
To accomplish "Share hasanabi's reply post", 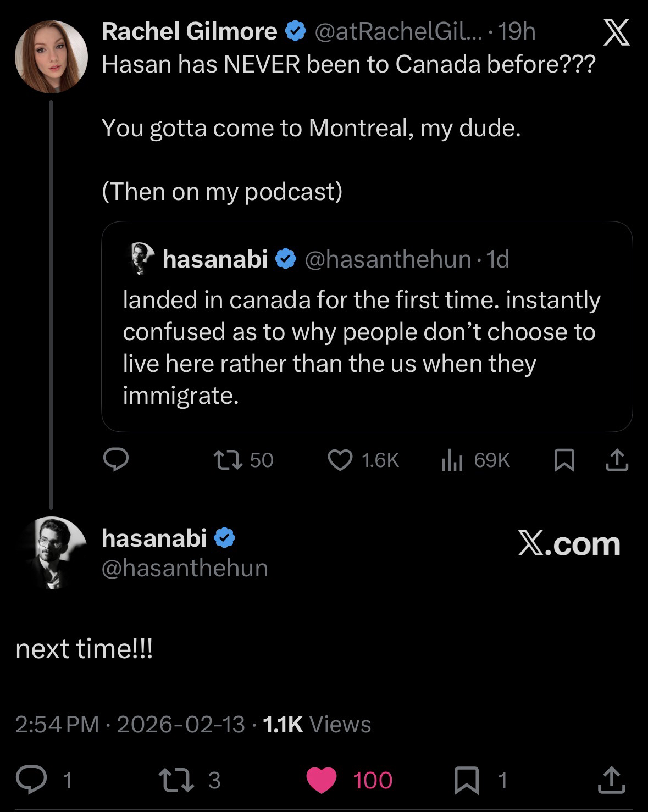I will pos(611,780).
